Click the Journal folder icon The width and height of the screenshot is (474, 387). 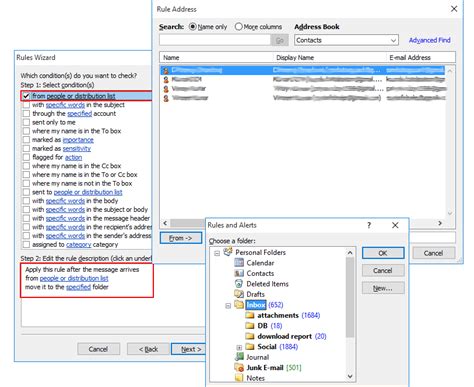pos(239,357)
